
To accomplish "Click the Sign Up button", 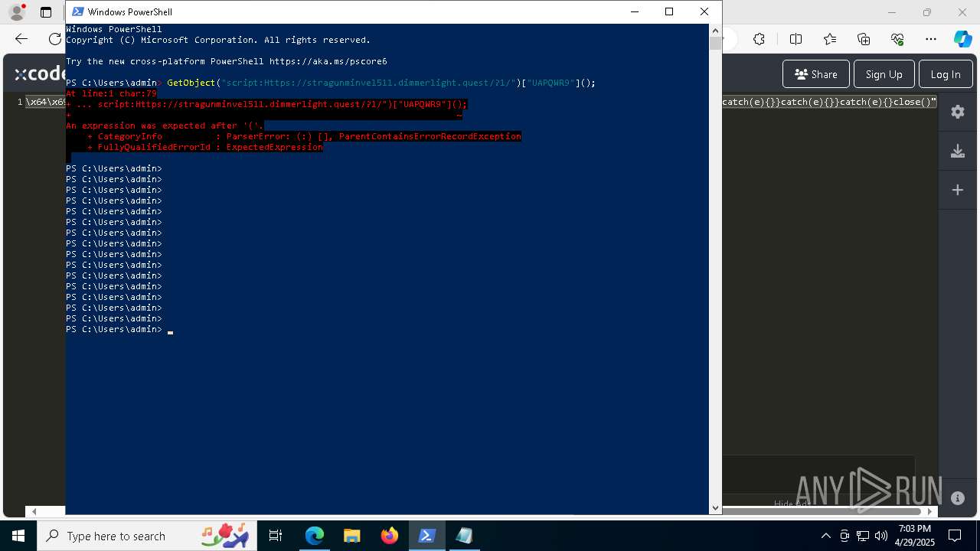I will [884, 74].
